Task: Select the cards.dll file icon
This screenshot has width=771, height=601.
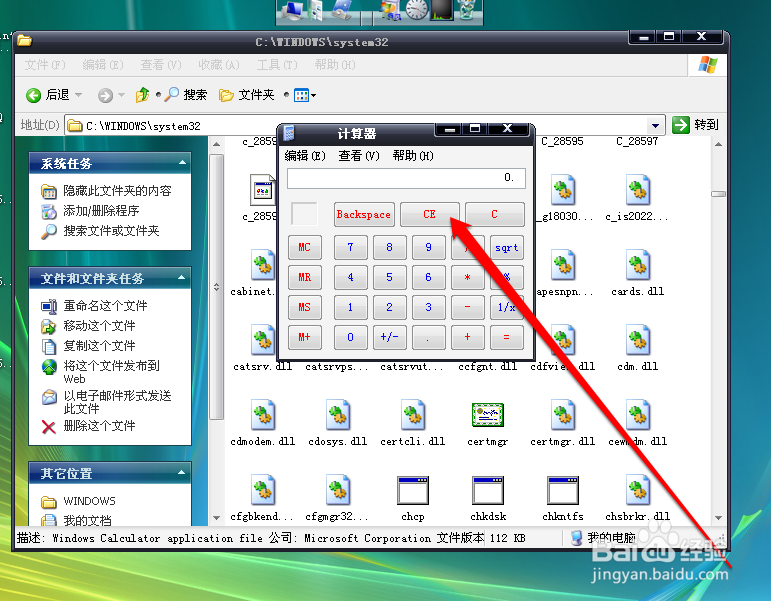Action: [638, 265]
